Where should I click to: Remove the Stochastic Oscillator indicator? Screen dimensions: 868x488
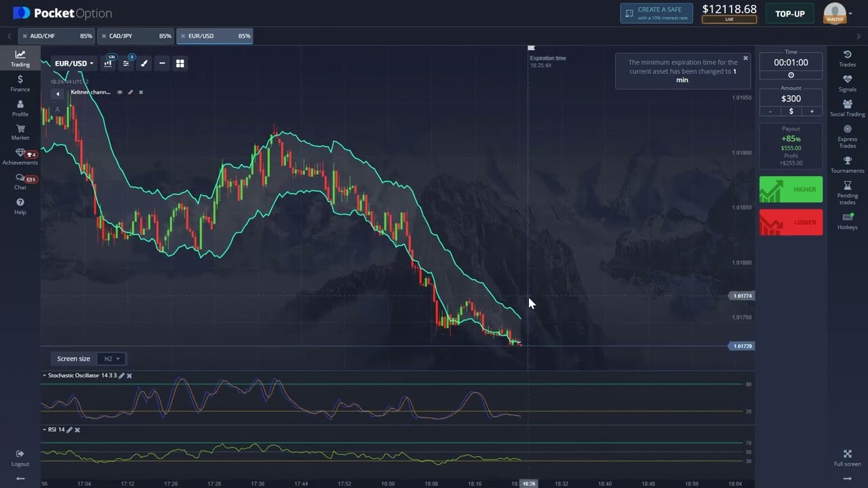130,375
